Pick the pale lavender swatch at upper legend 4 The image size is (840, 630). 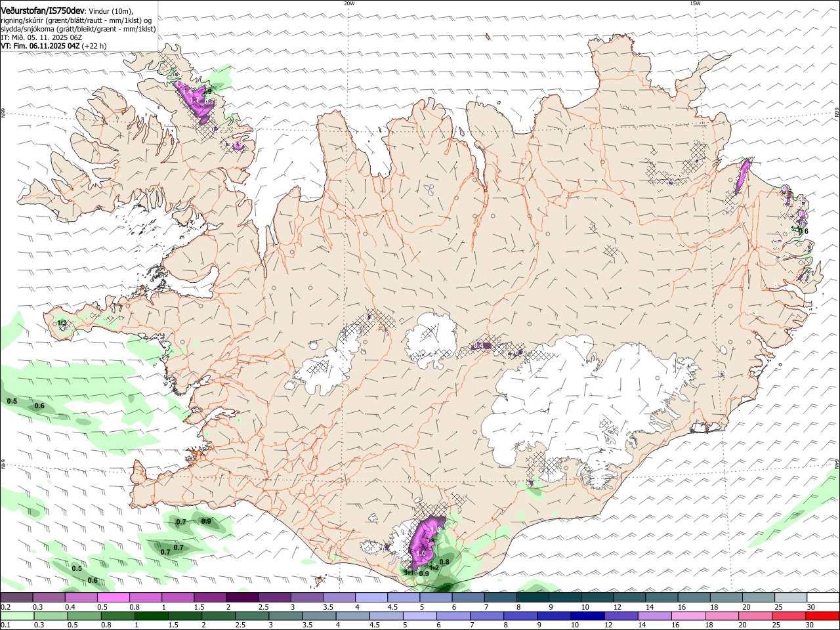(371, 597)
